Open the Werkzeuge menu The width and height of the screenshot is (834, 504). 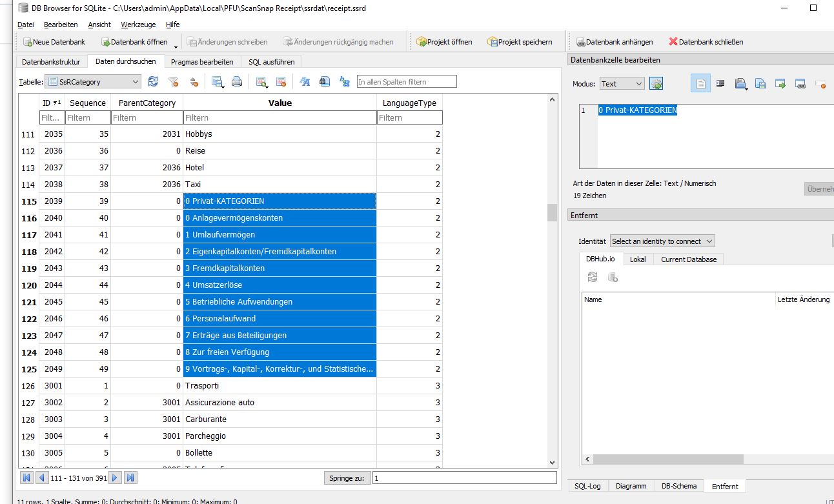coord(139,25)
